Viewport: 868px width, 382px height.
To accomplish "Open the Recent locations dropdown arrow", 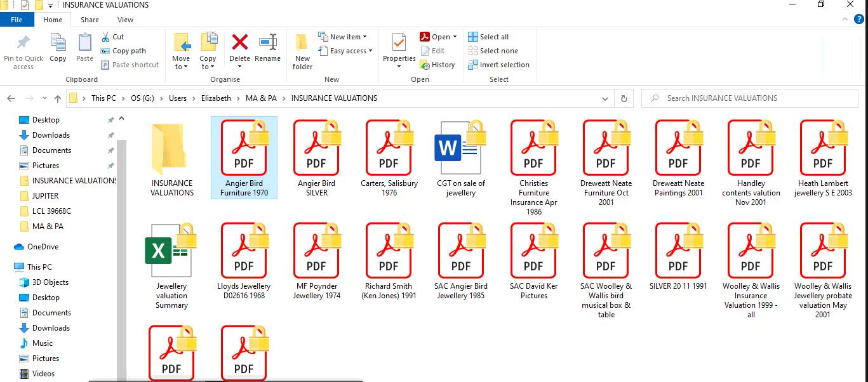I will [44, 99].
